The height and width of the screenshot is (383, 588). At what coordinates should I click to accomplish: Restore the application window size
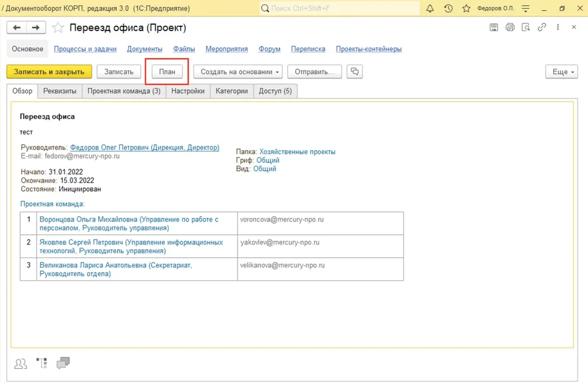562,8
